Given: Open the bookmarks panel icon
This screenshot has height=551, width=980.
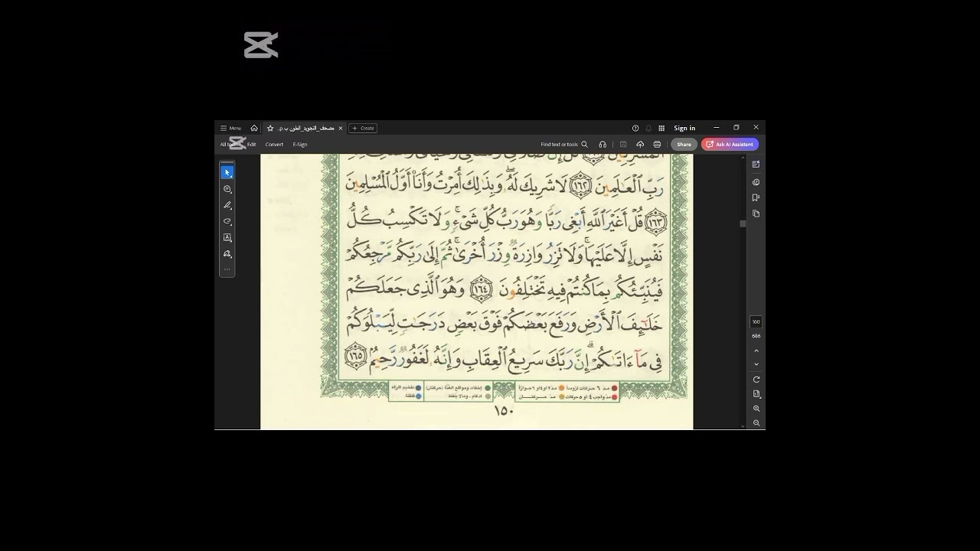Looking at the screenshot, I should pyautogui.click(x=756, y=197).
